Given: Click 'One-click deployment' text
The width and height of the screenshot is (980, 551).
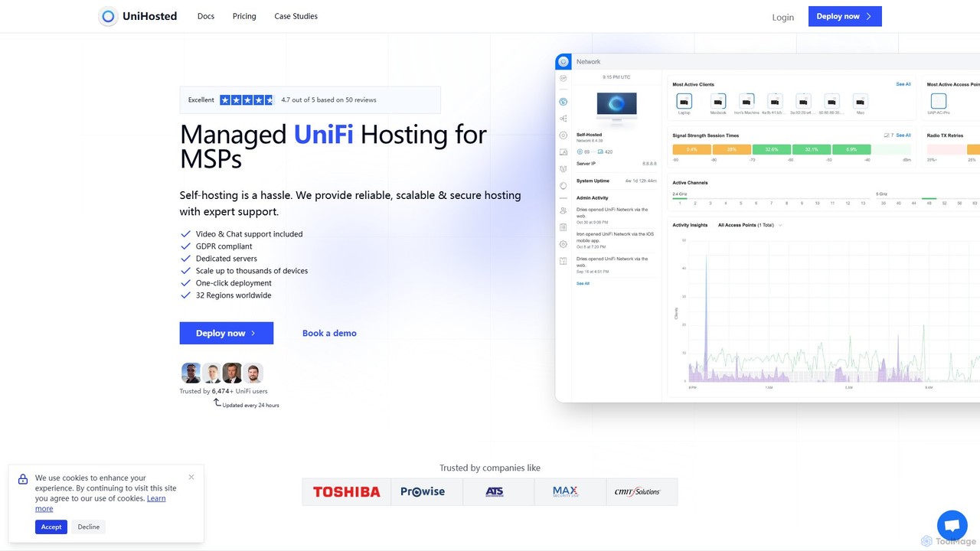Looking at the screenshot, I should click(234, 283).
